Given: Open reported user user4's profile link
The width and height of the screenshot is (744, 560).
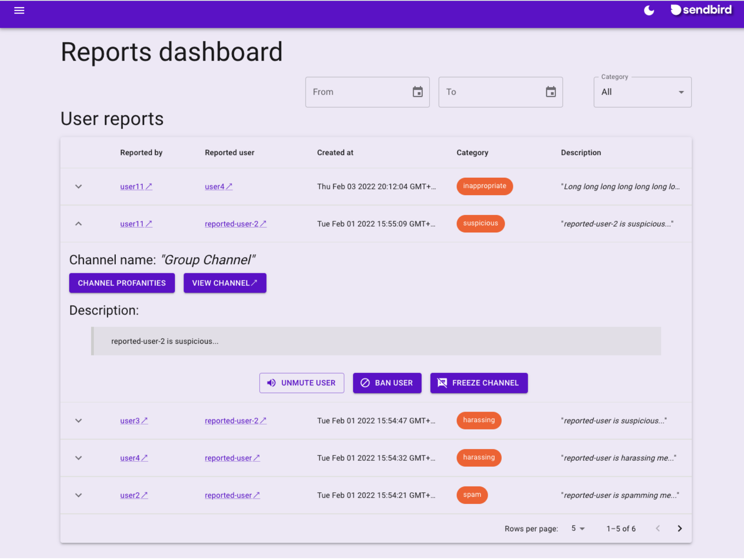Looking at the screenshot, I should click(219, 186).
